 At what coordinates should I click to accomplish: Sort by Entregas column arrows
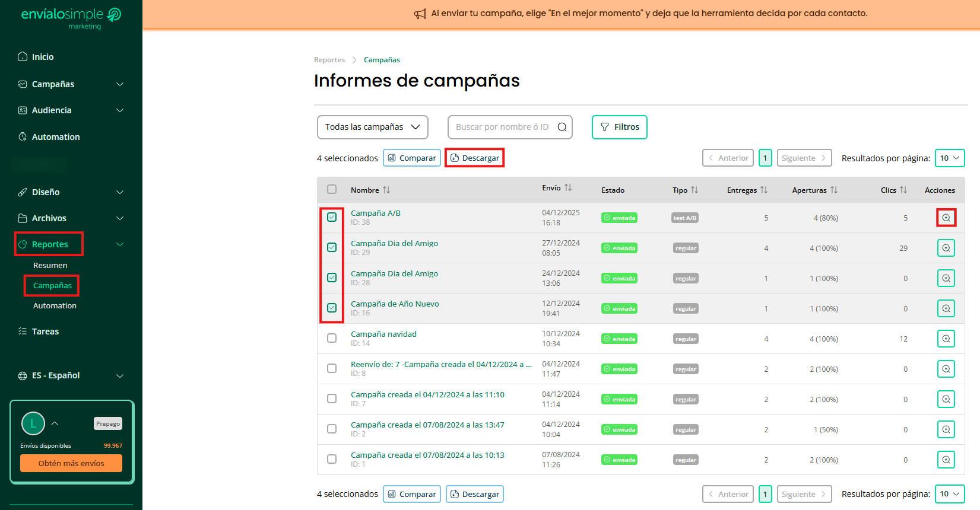click(x=764, y=190)
